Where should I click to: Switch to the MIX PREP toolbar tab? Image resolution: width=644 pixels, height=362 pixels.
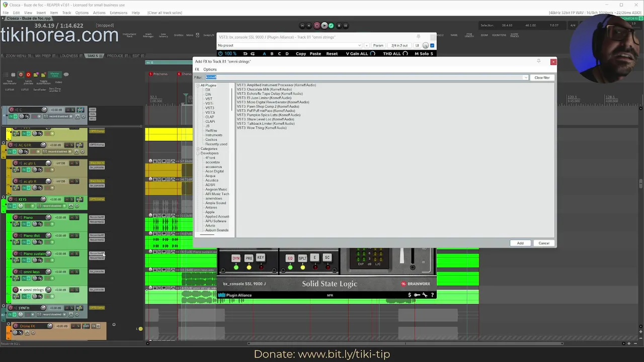click(43, 56)
